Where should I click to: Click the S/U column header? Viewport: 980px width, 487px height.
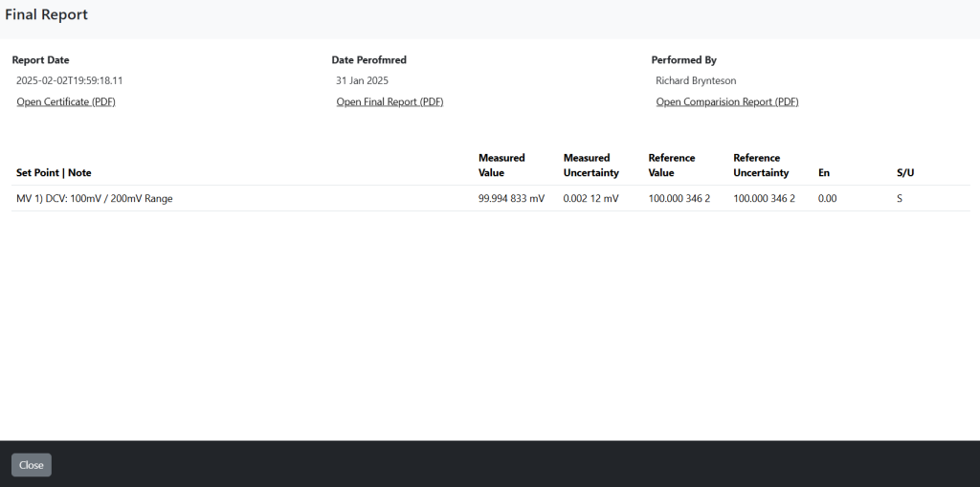905,172
